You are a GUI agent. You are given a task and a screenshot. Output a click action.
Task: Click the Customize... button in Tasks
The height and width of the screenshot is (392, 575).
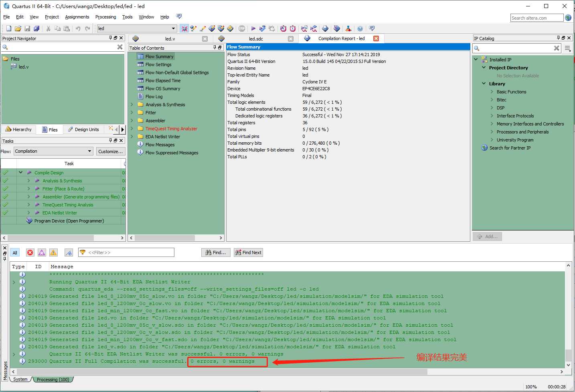tap(111, 151)
